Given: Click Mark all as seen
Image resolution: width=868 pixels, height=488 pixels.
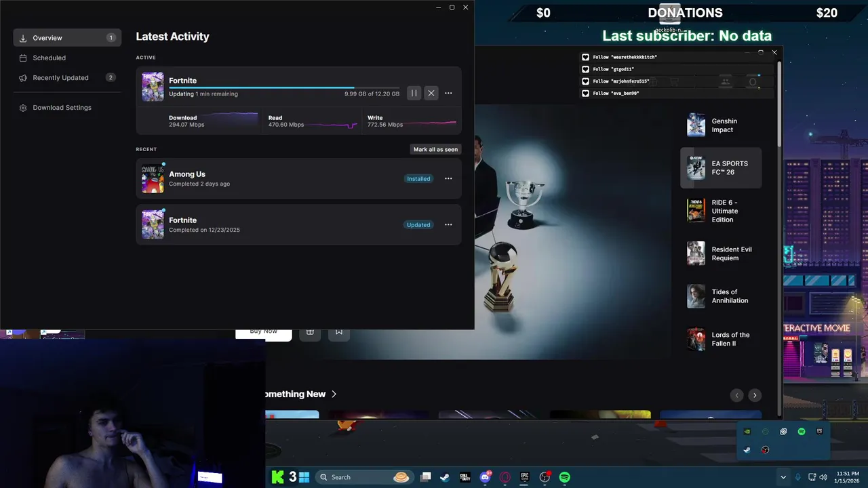Looking at the screenshot, I should point(435,149).
